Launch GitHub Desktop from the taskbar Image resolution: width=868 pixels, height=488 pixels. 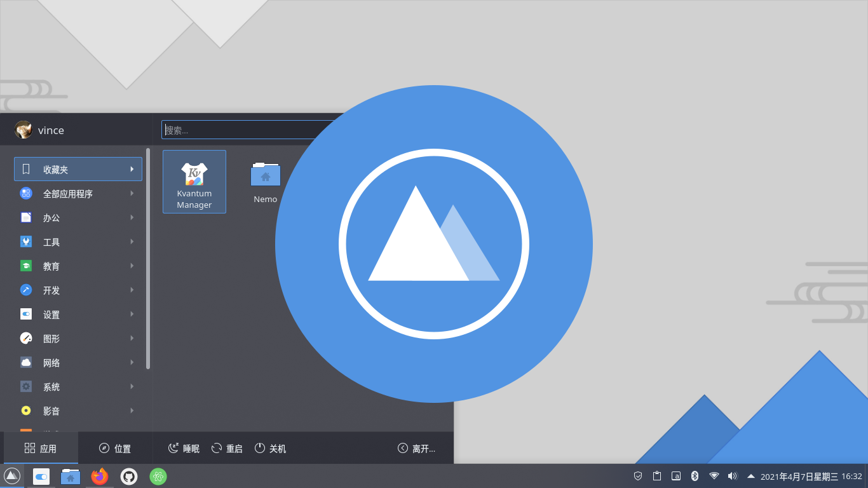point(129,476)
